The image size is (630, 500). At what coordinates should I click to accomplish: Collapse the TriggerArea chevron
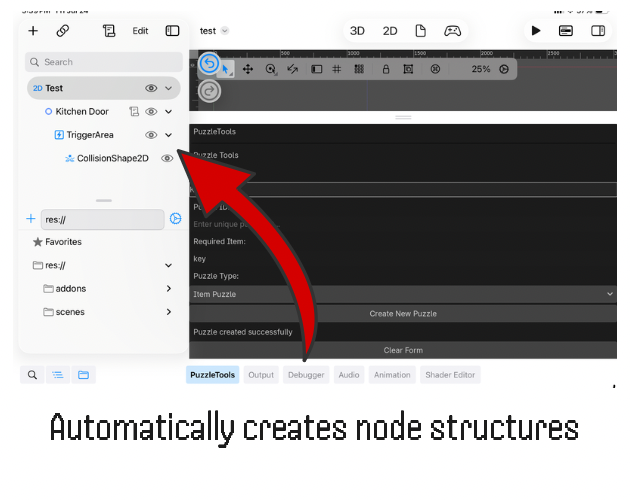tap(168, 135)
